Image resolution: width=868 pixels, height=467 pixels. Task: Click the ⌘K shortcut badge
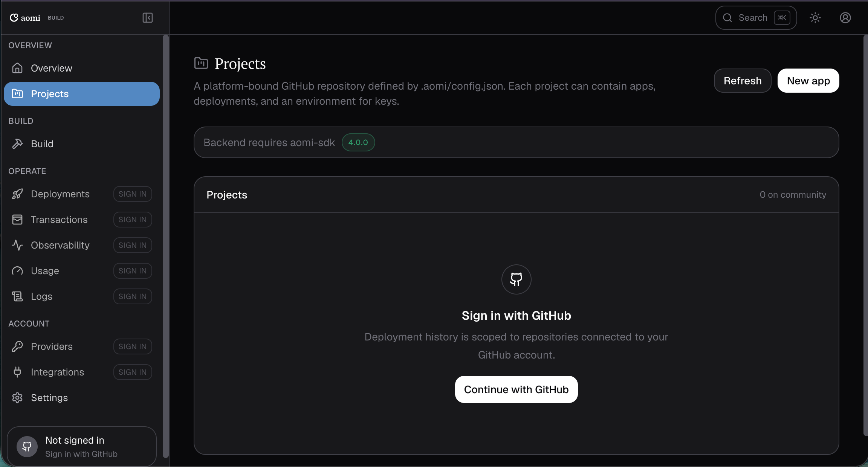(x=782, y=18)
